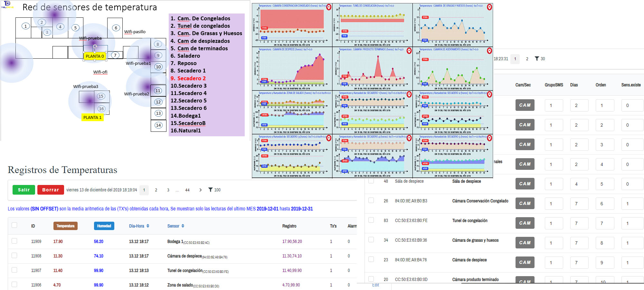The image size is (644, 290).
Task: Click the funnel filter icon beside 30
Action: tap(537, 59)
